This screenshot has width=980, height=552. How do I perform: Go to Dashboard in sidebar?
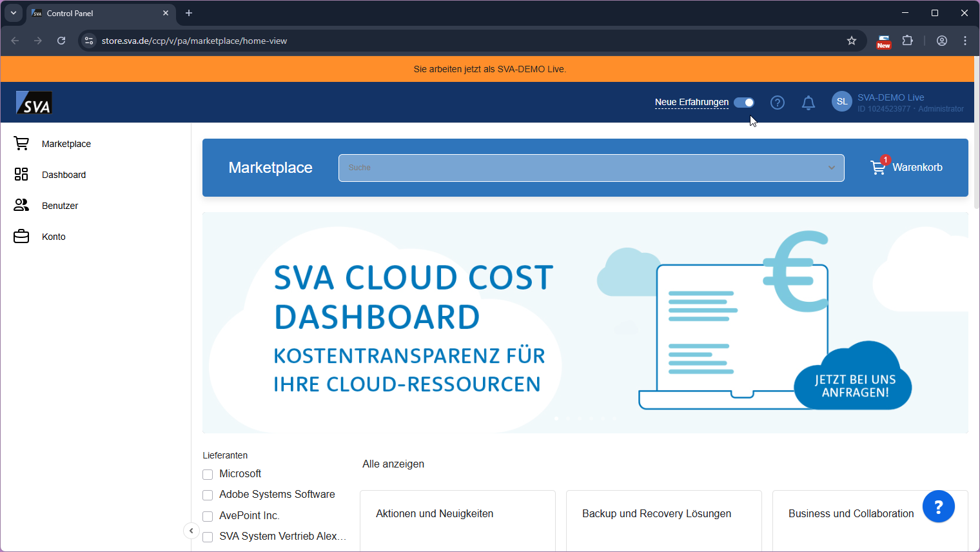pyautogui.click(x=63, y=175)
